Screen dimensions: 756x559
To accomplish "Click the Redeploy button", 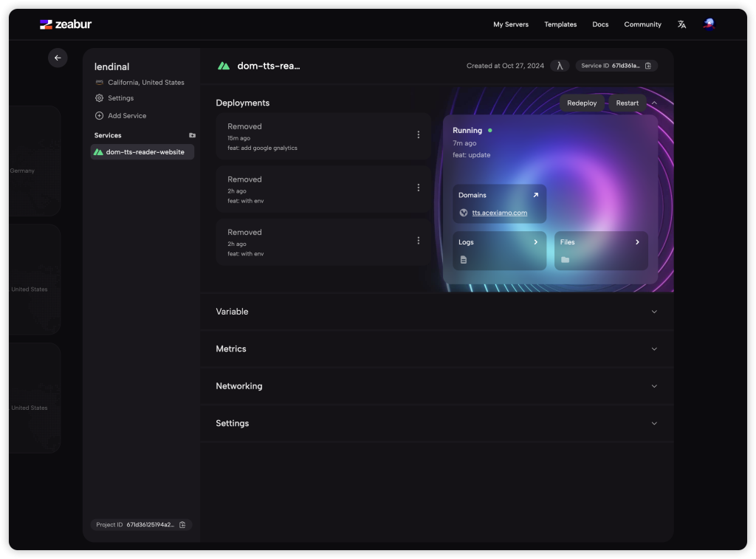I will point(582,103).
